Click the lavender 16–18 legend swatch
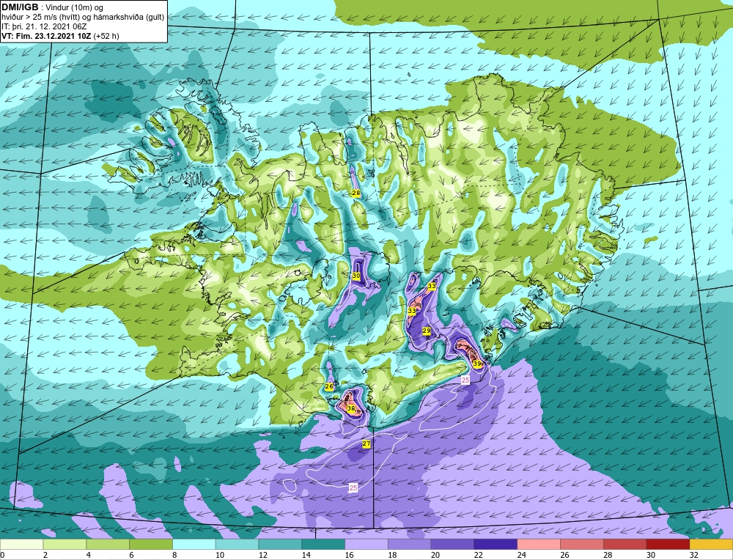Image resolution: width=733 pixels, height=560 pixels. pyautogui.click(x=366, y=545)
